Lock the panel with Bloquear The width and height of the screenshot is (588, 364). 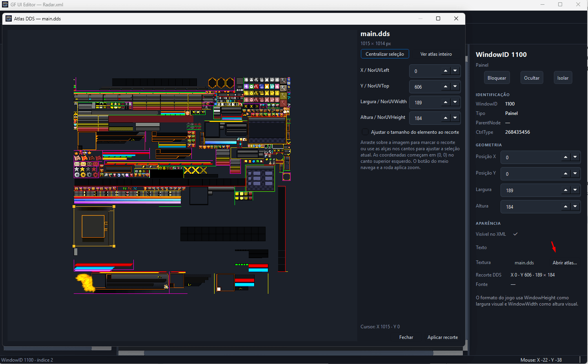click(x=497, y=78)
